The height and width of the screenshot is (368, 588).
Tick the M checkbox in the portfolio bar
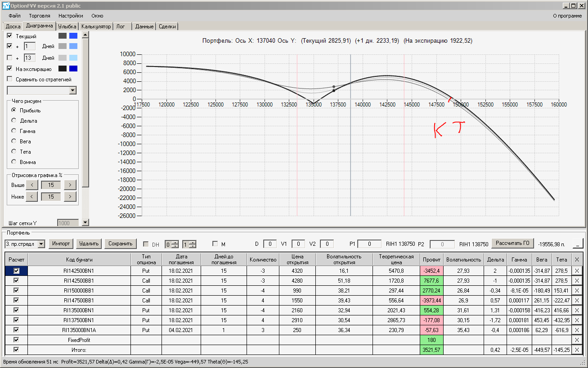215,244
